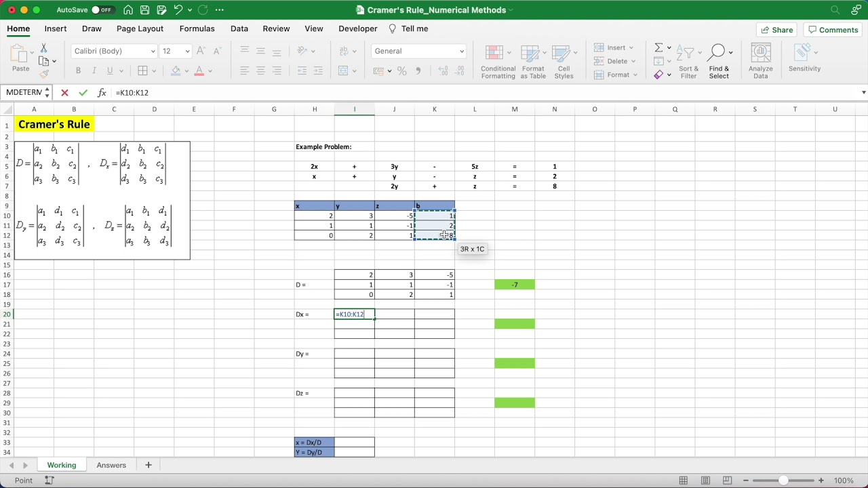Viewport: 868px width, 488px height.
Task: Add a new sheet with plus button
Action: click(x=148, y=465)
